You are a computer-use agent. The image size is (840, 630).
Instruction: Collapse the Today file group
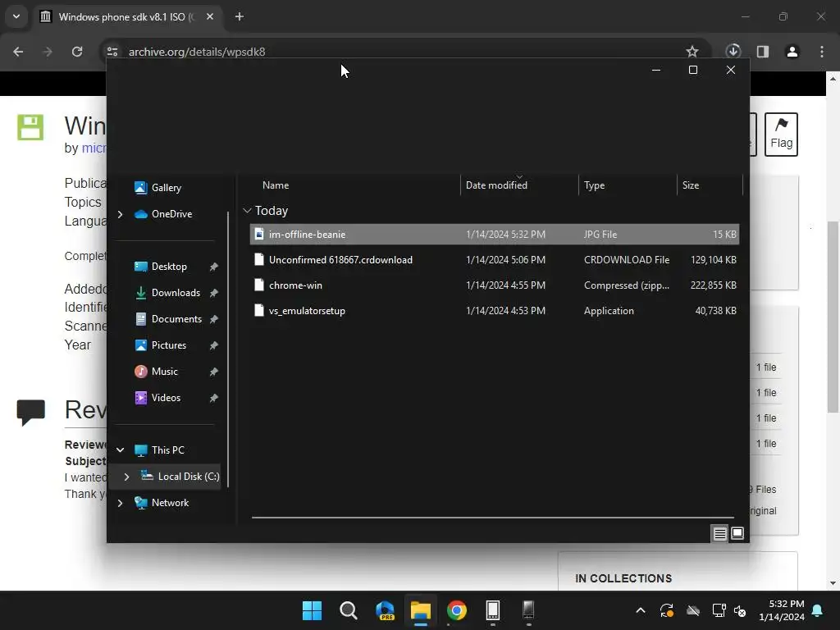[x=247, y=211]
